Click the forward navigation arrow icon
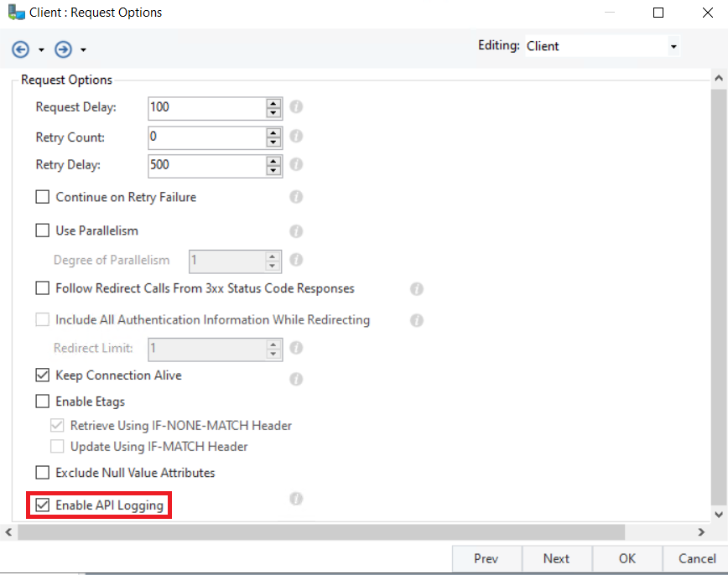This screenshot has width=728, height=575. click(63, 50)
